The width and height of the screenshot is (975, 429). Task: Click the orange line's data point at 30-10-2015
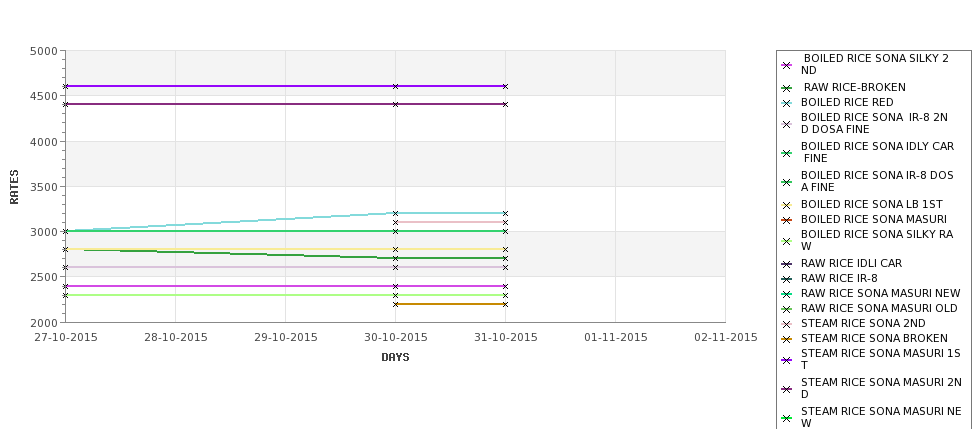pyautogui.click(x=395, y=305)
